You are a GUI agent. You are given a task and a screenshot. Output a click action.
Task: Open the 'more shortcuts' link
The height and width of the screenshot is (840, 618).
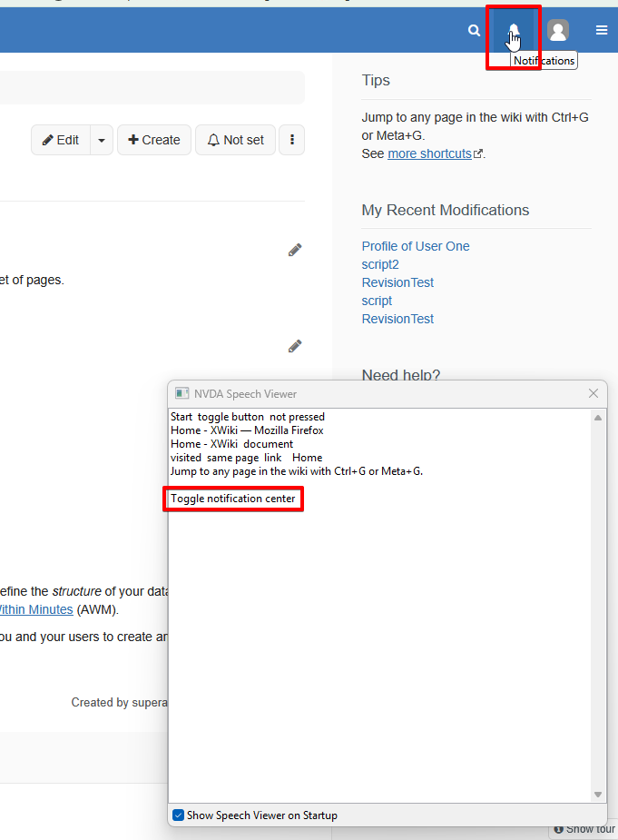tap(430, 153)
